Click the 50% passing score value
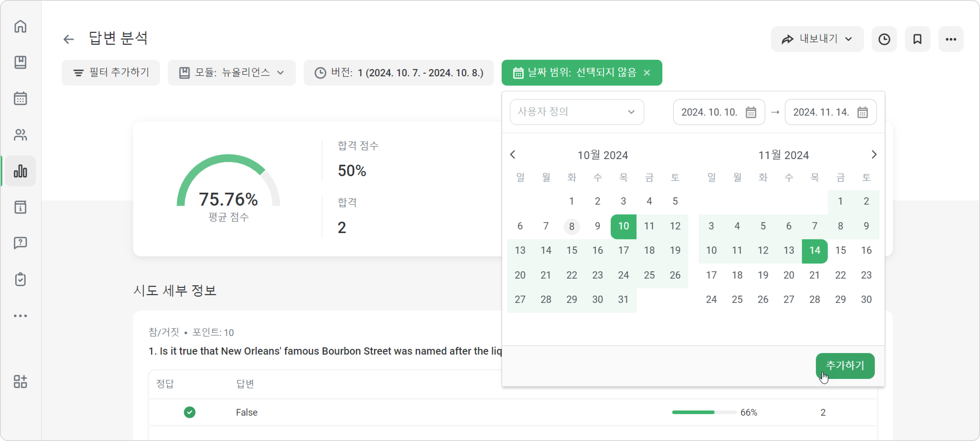980x441 pixels. pyautogui.click(x=352, y=171)
